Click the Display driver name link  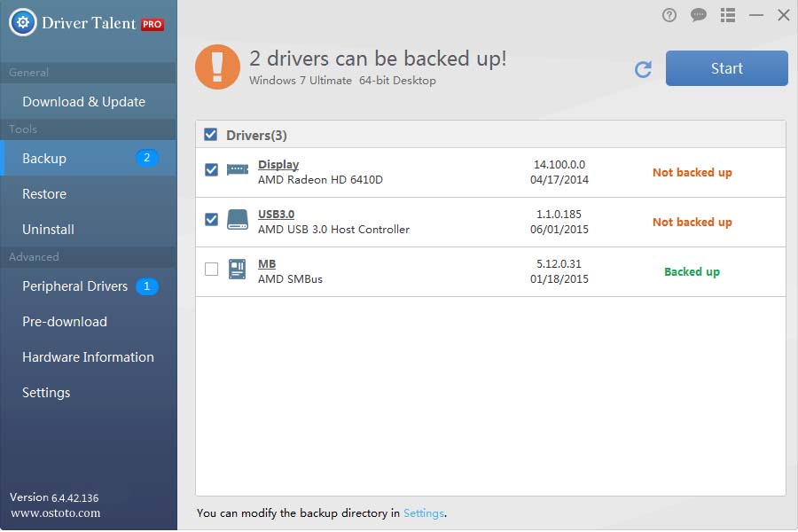(278, 164)
